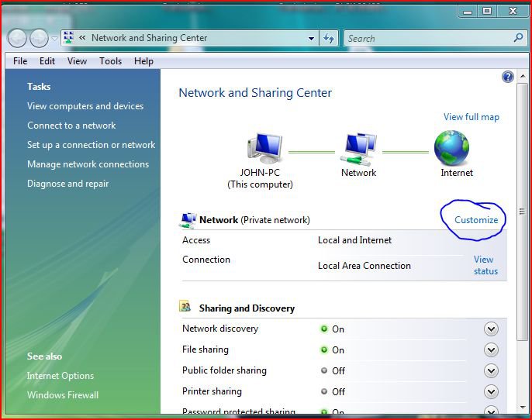Open the recent pages dropdown beside Forward
Viewport: 532px width, 420px height.
point(54,39)
